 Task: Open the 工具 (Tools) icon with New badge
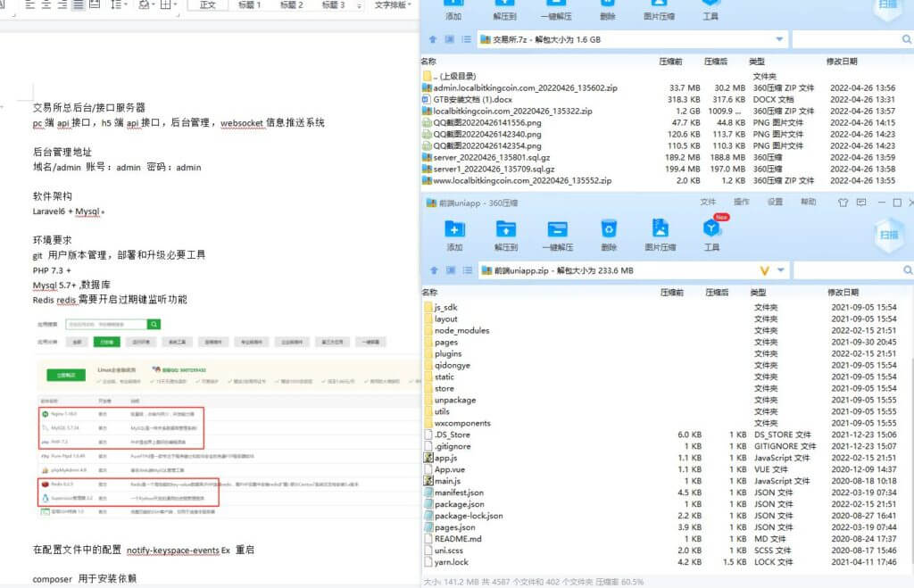click(x=711, y=228)
